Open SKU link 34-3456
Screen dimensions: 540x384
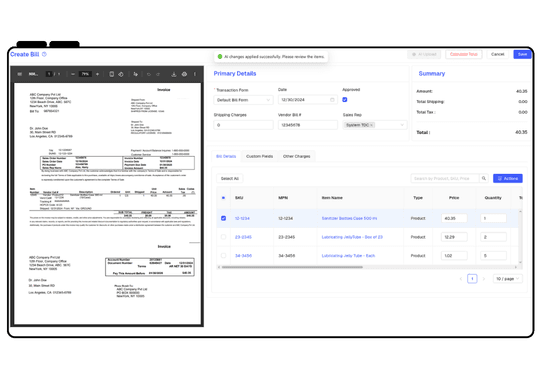243,256
